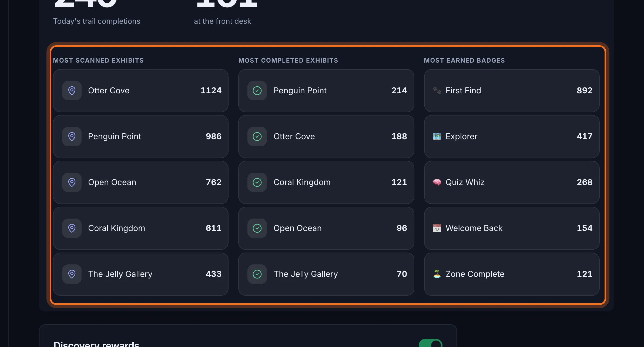Open the Otter Cove completed row 188
This screenshot has width=644, height=347.
click(326, 137)
